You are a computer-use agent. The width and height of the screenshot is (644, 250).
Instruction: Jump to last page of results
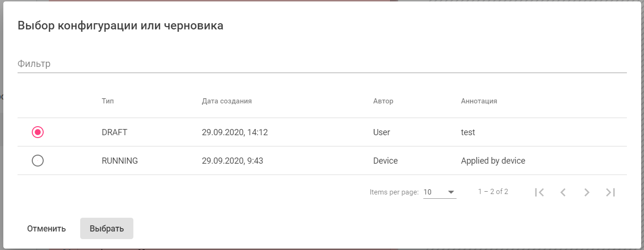(x=610, y=192)
